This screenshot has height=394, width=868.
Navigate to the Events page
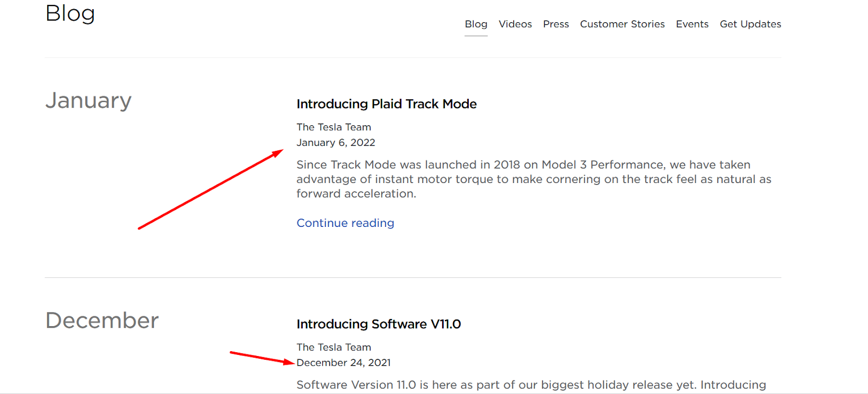pyautogui.click(x=692, y=24)
